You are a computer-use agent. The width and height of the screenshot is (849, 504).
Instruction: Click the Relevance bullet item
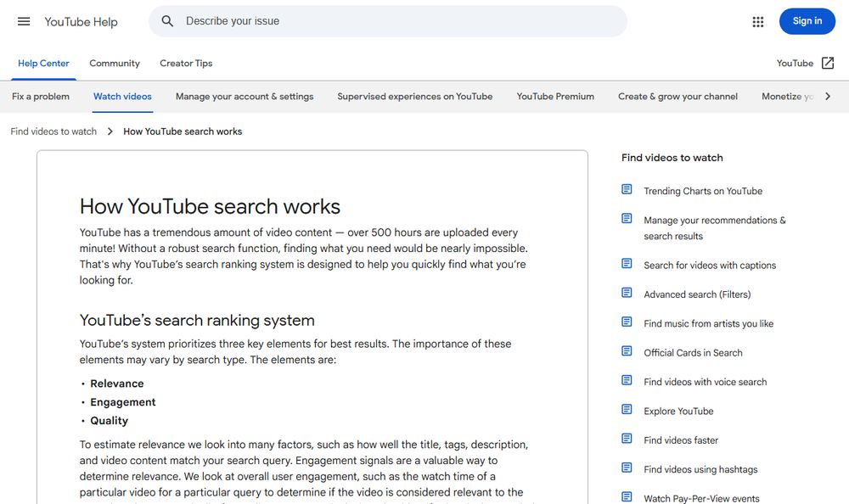(x=117, y=384)
